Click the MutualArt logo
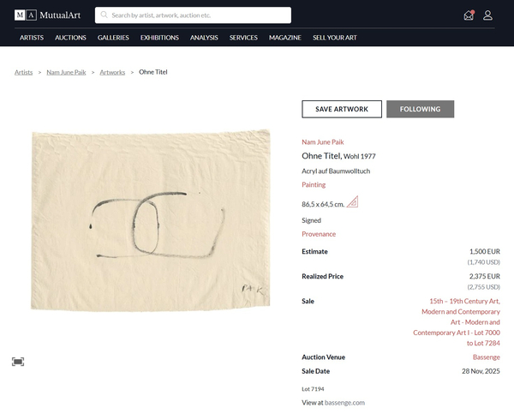This screenshot has width=514, height=420. tap(48, 15)
